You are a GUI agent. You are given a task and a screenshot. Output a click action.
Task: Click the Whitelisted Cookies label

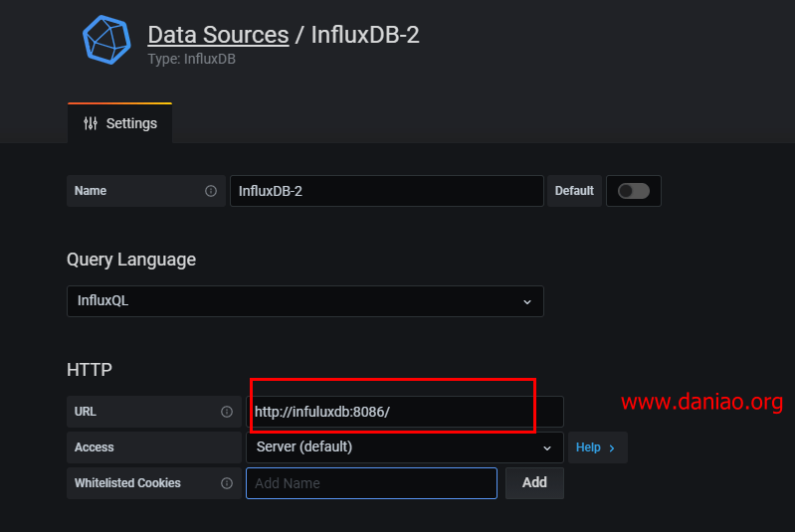(x=127, y=483)
